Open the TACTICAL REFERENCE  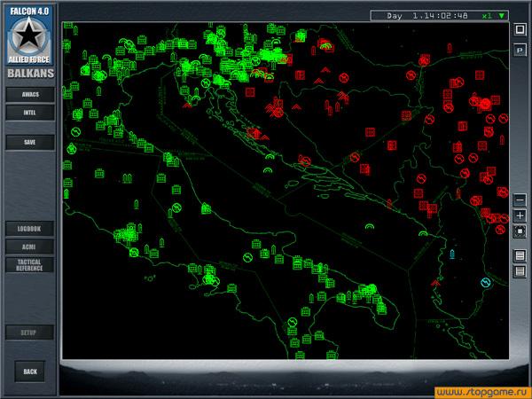[29, 264]
